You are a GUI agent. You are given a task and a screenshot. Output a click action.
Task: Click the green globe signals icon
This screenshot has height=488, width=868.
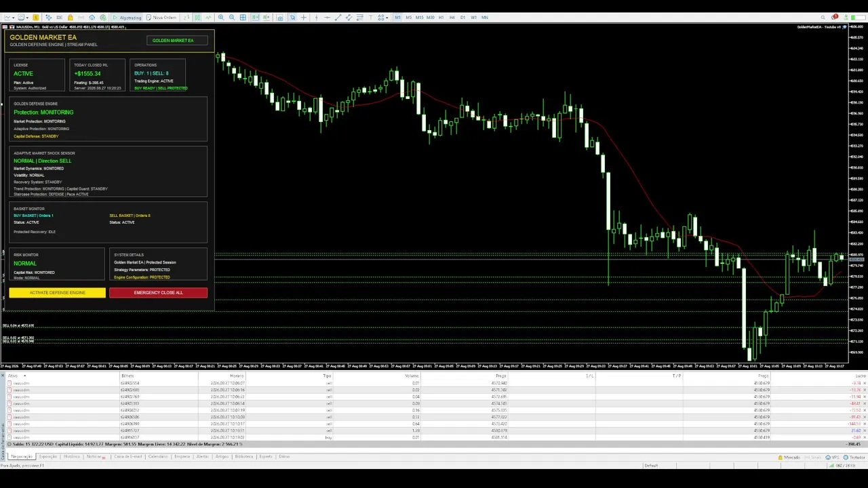click(x=102, y=17)
